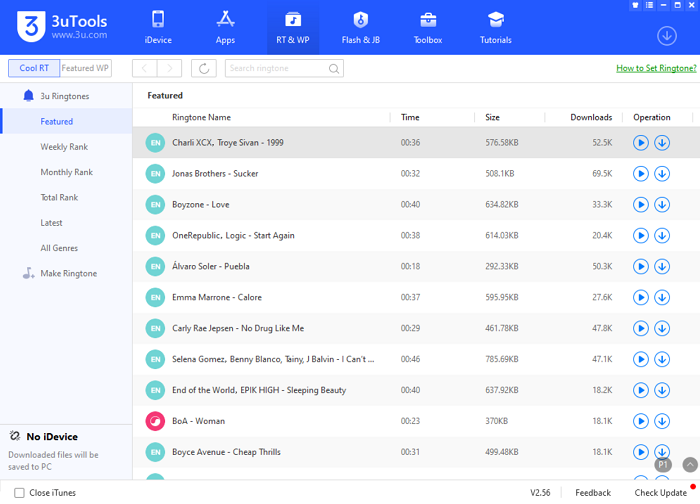Open the Flash & JB section
This screenshot has height=504, width=700.
point(361,28)
